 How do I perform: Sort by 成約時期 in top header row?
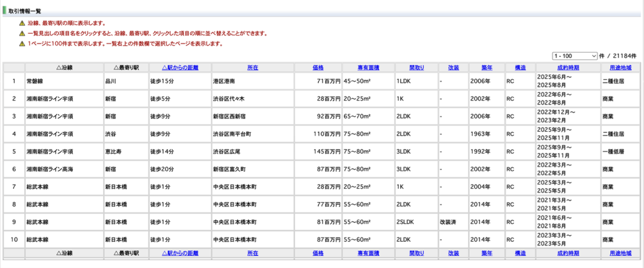(x=568, y=68)
